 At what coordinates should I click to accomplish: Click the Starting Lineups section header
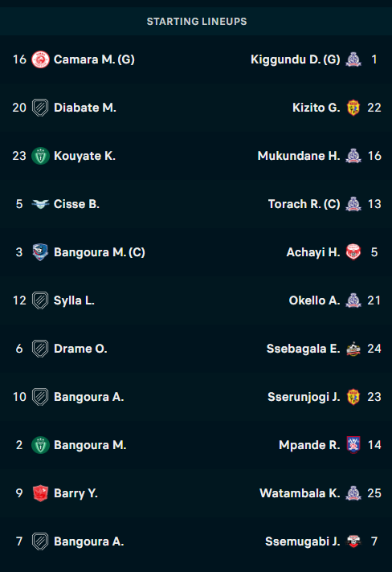click(x=197, y=22)
